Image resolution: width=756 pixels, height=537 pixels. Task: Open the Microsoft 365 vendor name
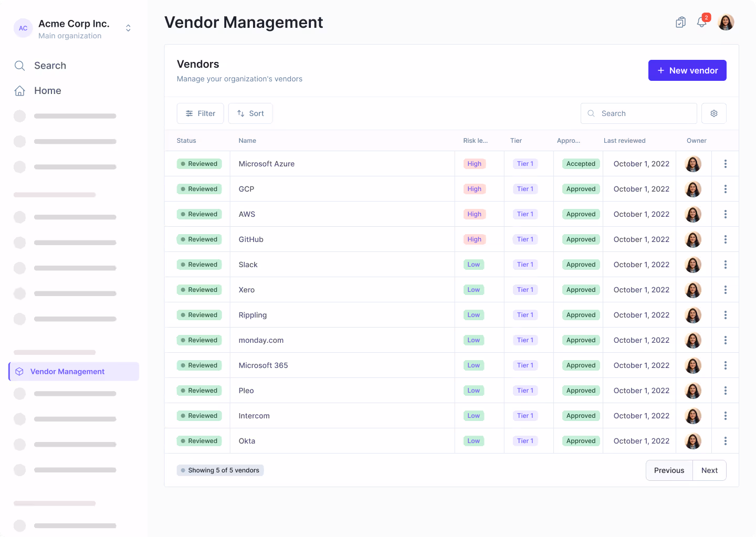click(x=263, y=365)
